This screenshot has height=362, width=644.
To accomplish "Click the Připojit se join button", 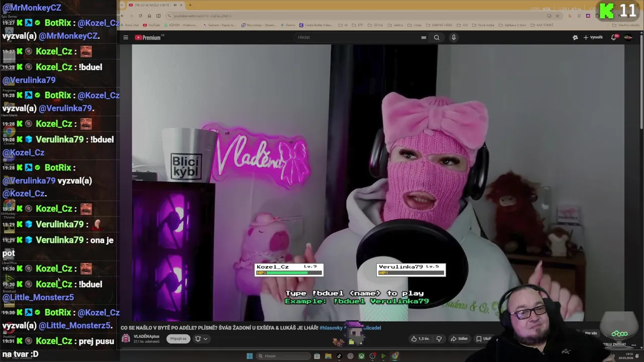I will click(178, 339).
